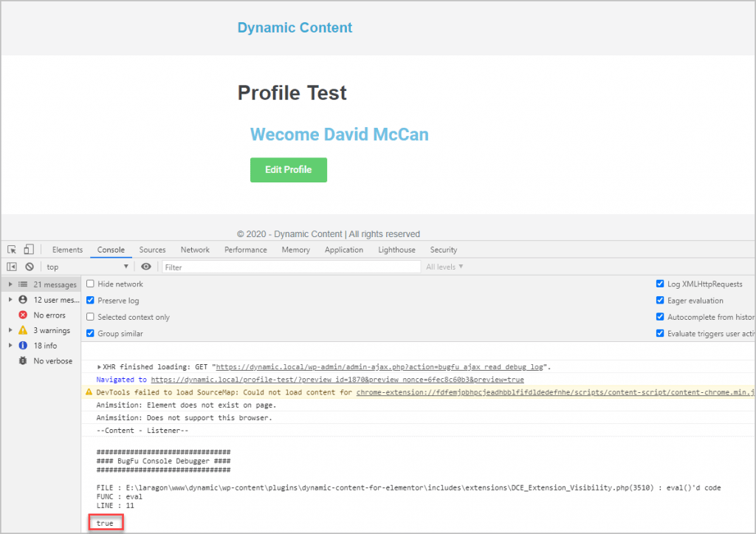Screen dimensions: 756x534
Task: Select the blue info circle icon
Action: coord(23,346)
